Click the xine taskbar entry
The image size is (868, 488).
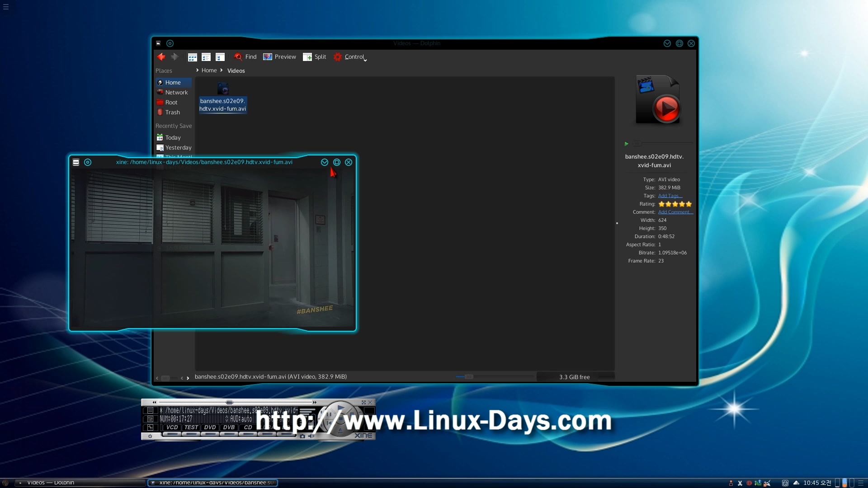click(x=213, y=483)
